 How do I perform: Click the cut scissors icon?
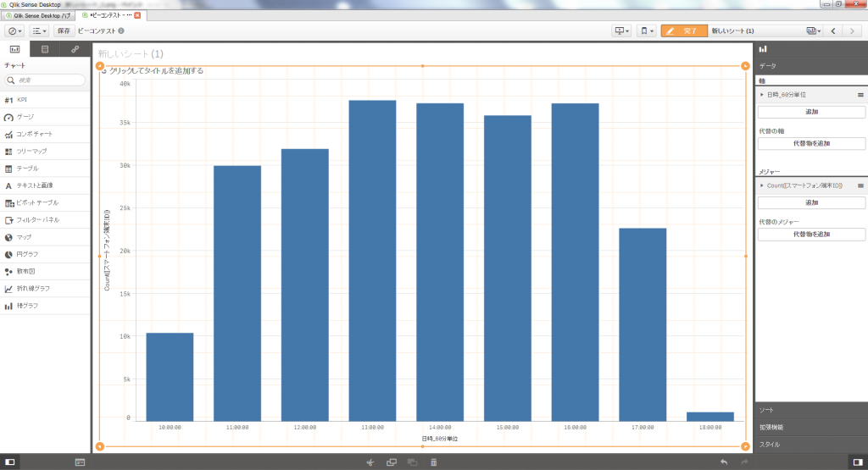point(370,462)
